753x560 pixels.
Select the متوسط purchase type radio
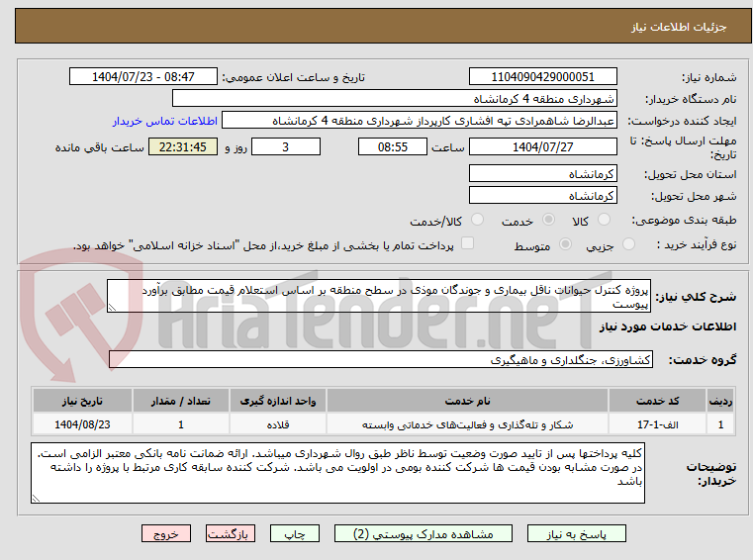(566, 244)
